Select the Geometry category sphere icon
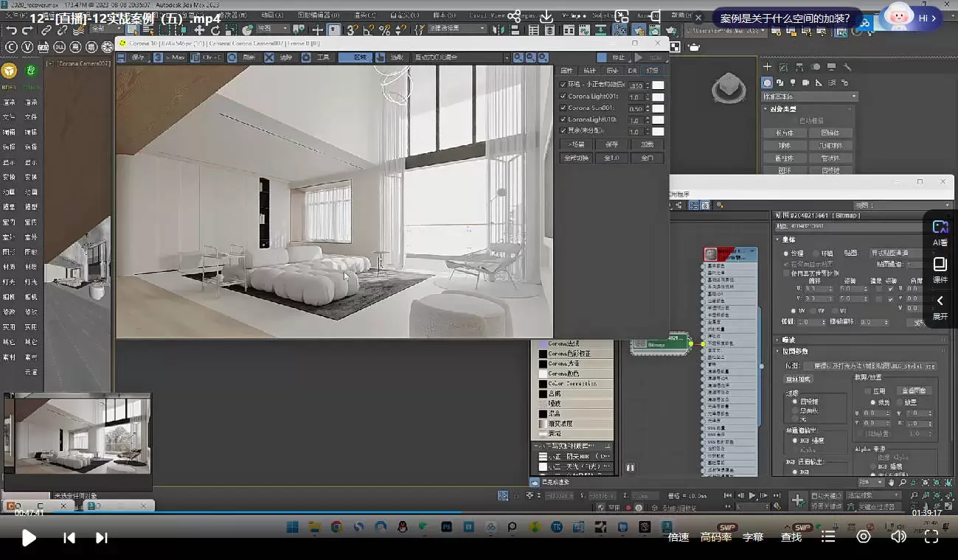 (x=768, y=83)
